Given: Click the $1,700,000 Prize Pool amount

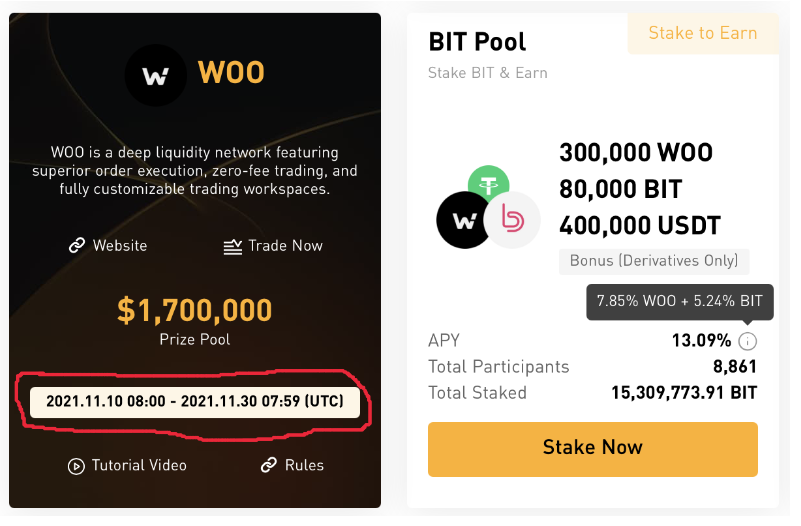Looking at the screenshot, I should (x=195, y=310).
